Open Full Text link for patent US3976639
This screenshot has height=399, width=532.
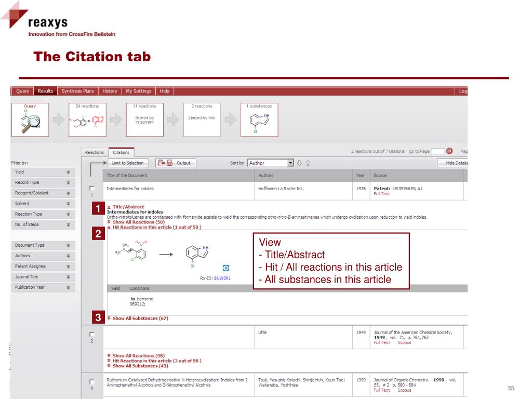(x=382, y=194)
